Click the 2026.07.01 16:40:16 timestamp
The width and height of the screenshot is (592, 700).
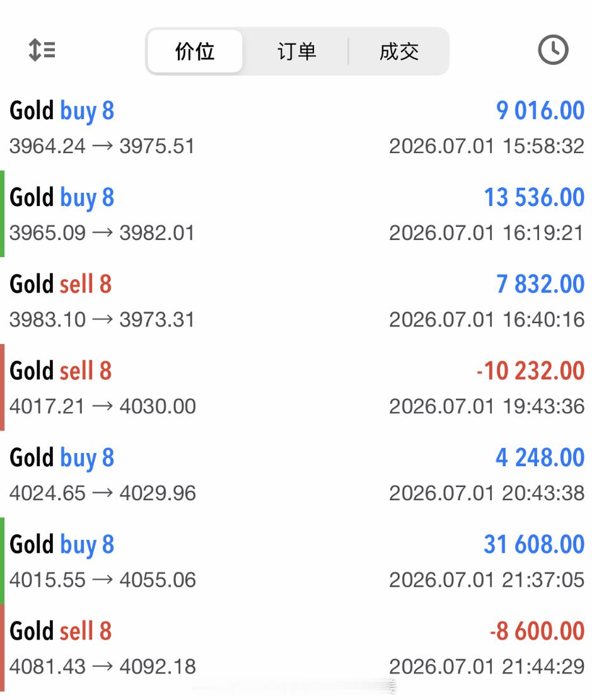487,319
